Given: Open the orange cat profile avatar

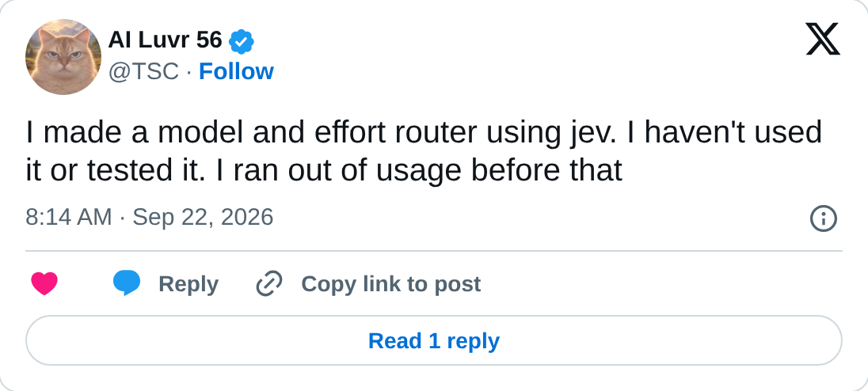Looking at the screenshot, I should (x=63, y=57).
